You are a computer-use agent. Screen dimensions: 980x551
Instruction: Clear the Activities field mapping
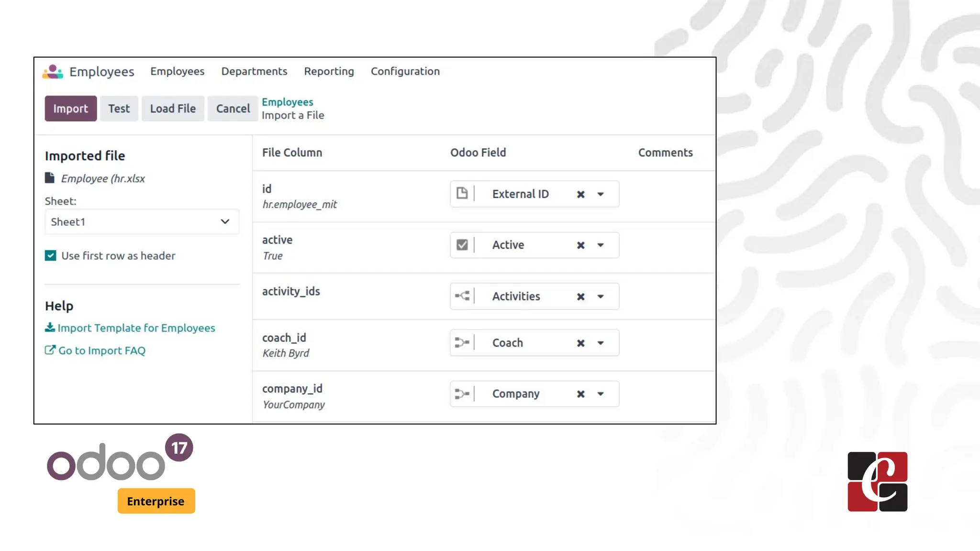[580, 297]
